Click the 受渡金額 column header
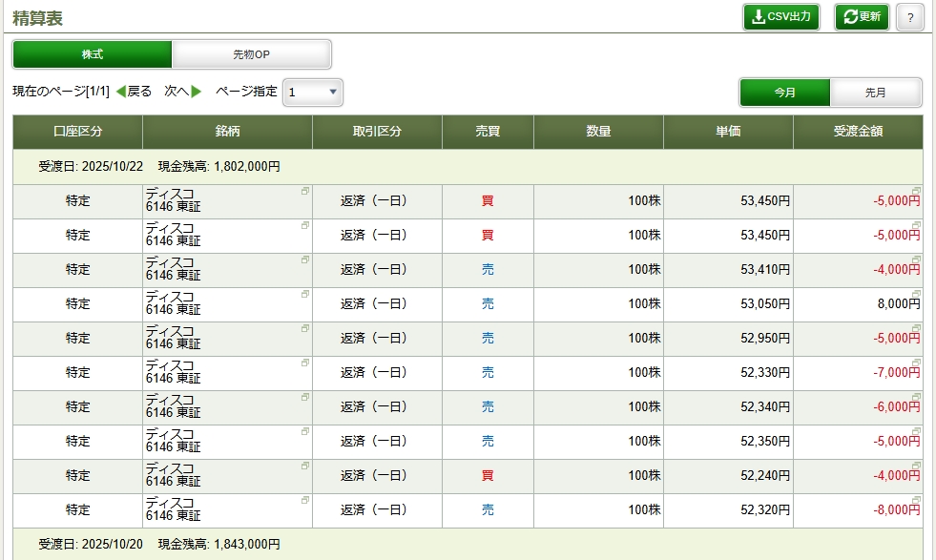The height and width of the screenshot is (560, 936). (x=857, y=132)
